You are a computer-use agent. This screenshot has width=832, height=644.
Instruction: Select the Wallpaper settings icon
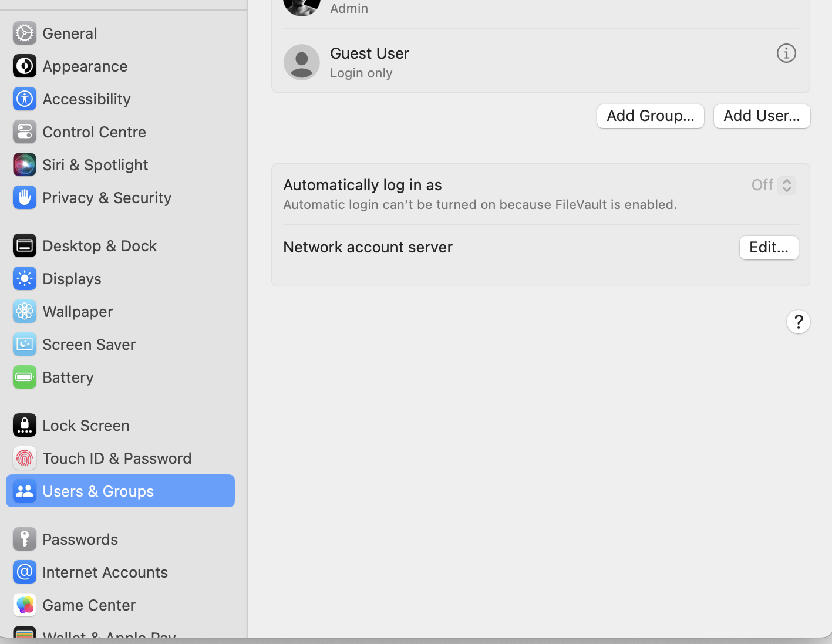pyautogui.click(x=24, y=311)
